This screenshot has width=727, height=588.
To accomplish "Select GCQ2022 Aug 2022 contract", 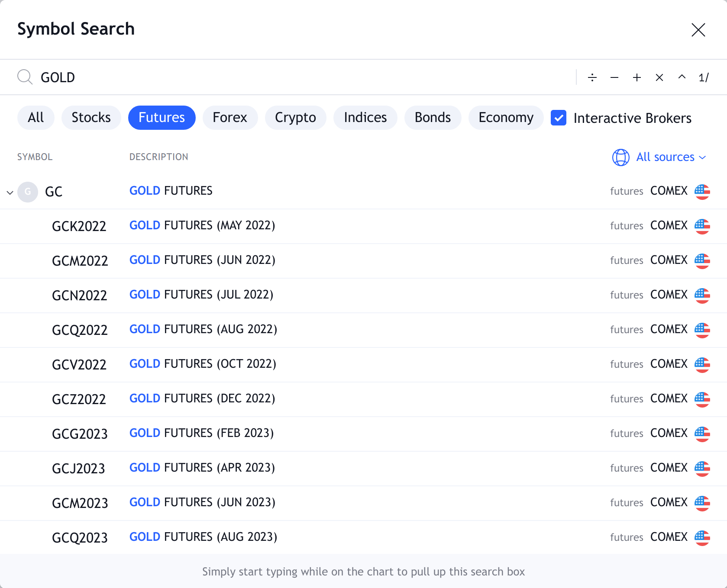I will [x=363, y=330].
